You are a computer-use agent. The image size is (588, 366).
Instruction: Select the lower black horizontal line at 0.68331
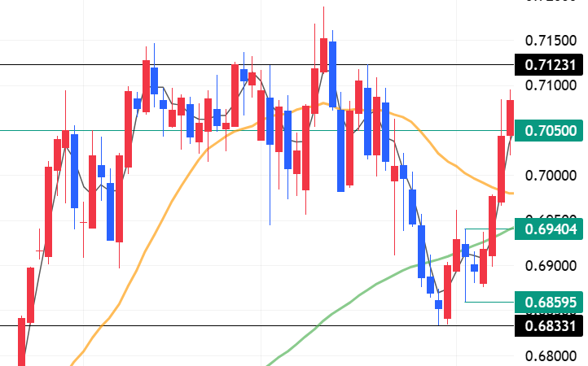pyautogui.click(x=244, y=326)
